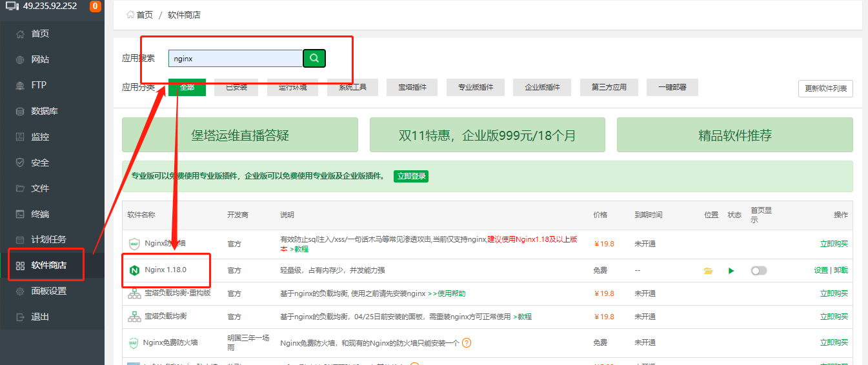Click the 退出 logout icon in sidebar
The height and width of the screenshot is (365, 868).
pos(20,317)
